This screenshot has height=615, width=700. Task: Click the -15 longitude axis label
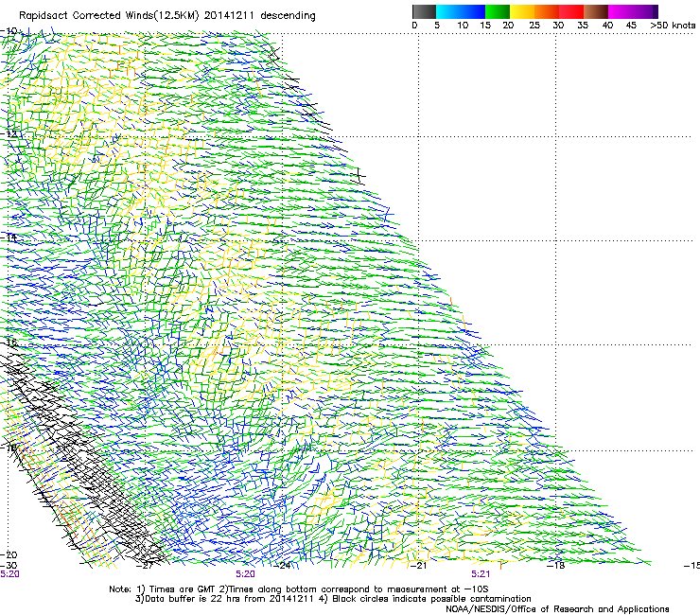click(691, 566)
